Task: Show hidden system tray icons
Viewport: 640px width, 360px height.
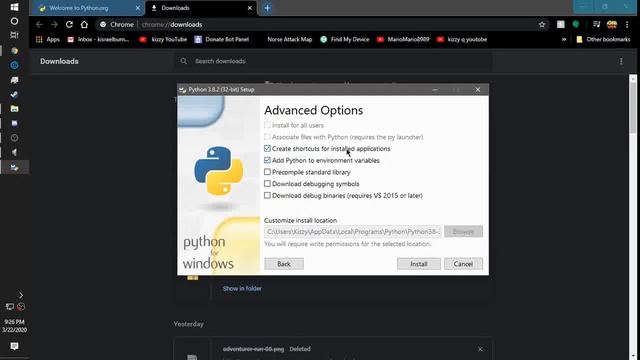Action: tap(21, 295)
